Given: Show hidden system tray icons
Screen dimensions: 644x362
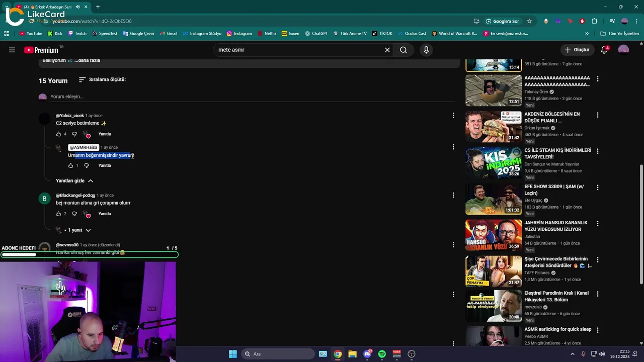Looking at the screenshot, I should coord(572,354).
